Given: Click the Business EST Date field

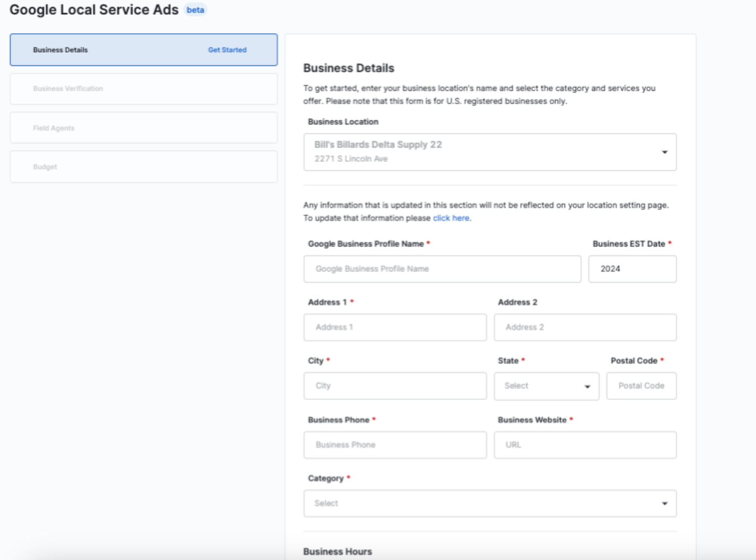Looking at the screenshot, I should [632, 269].
